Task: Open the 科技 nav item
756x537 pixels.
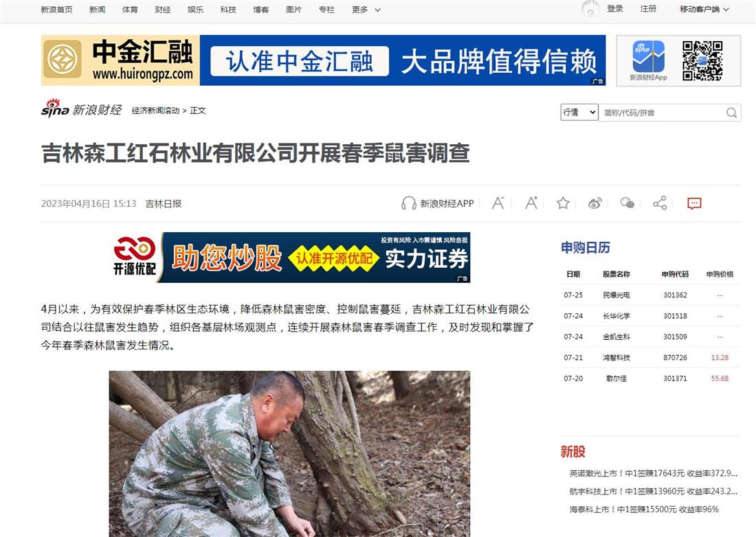Action: tap(228, 10)
